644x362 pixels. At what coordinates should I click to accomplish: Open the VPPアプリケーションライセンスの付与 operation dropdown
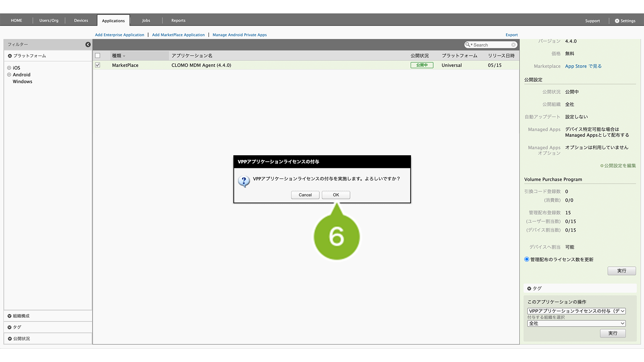576,311
